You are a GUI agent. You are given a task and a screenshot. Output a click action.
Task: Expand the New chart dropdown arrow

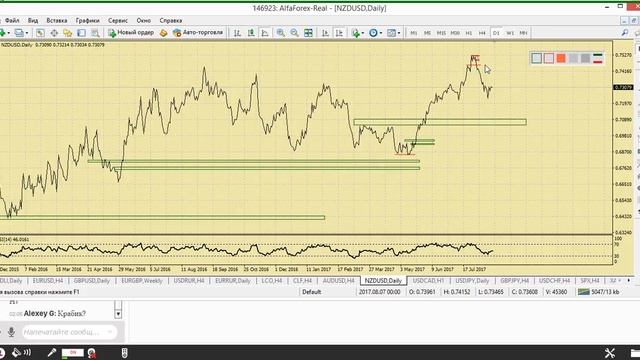click(x=9, y=33)
